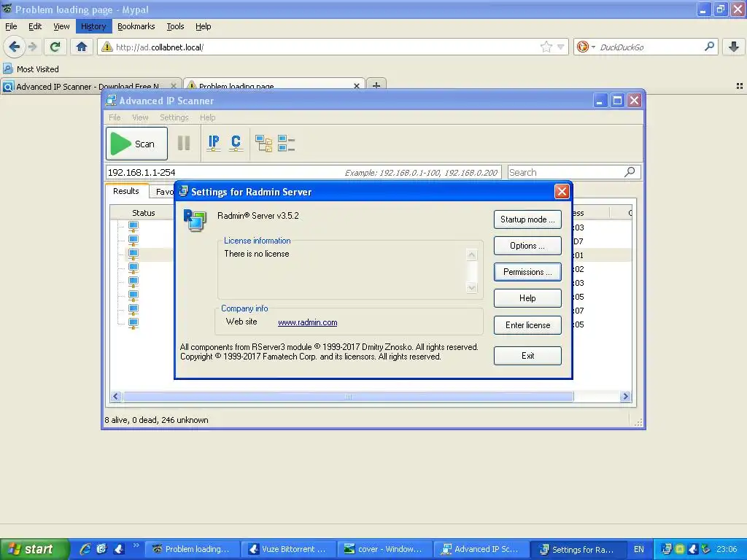Click the Radmin Server logo icon
747x560 pixels.
tap(195, 220)
